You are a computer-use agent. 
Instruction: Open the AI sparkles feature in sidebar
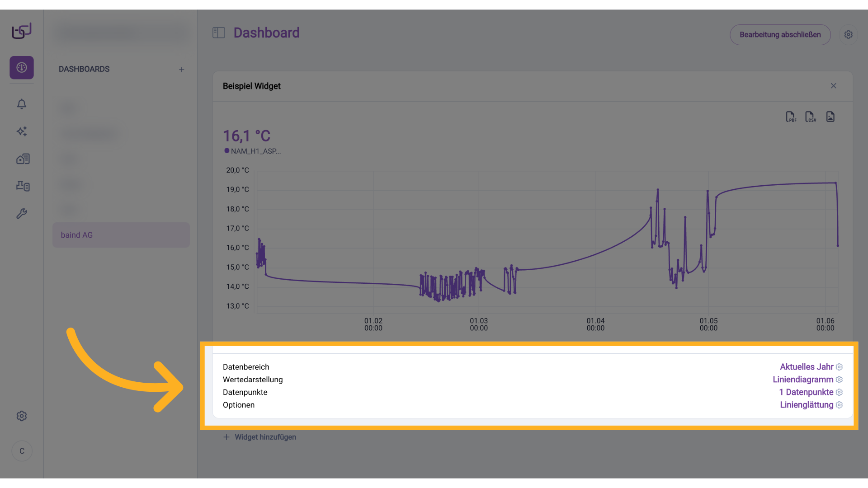coord(22,131)
